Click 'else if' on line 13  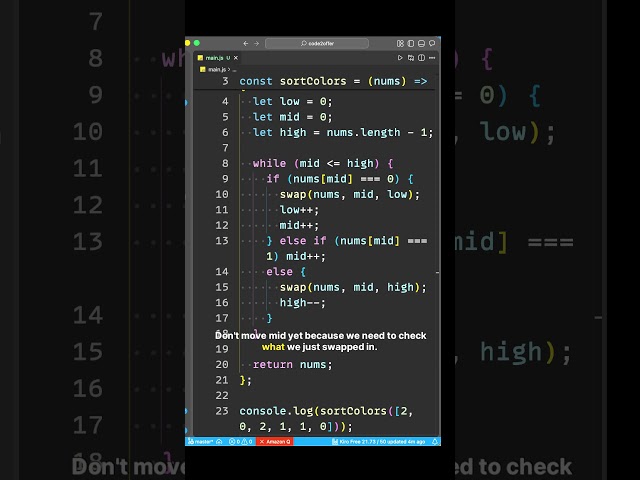tap(303, 241)
